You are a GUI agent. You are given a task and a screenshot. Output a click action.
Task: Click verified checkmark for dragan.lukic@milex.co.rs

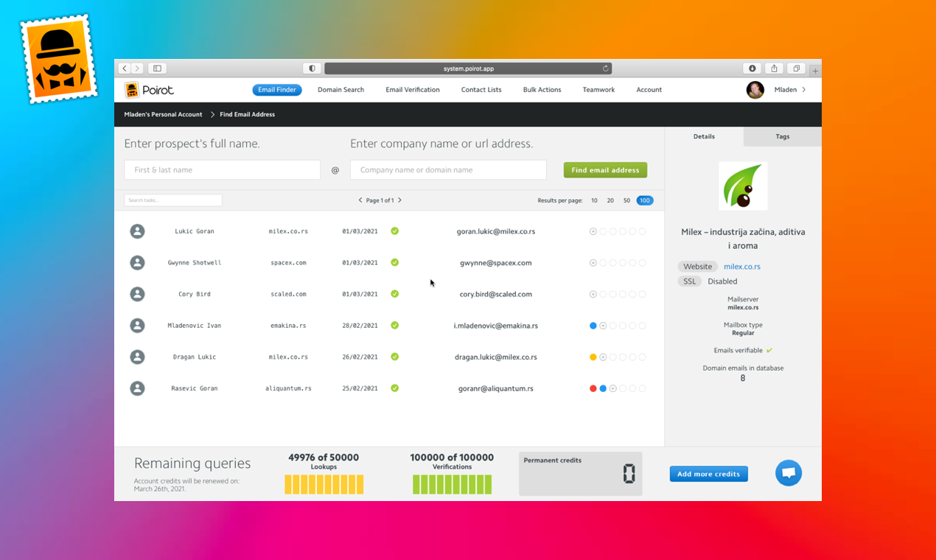[395, 357]
